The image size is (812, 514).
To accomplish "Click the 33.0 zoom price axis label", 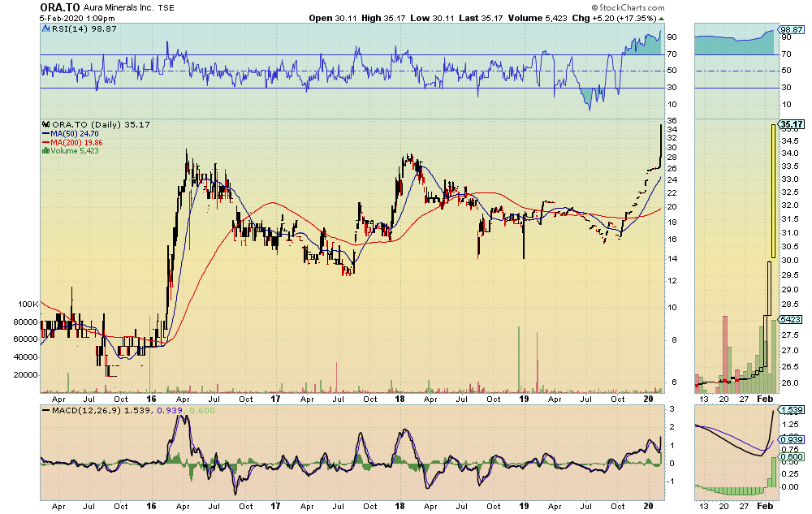I will pyautogui.click(x=789, y=179).
